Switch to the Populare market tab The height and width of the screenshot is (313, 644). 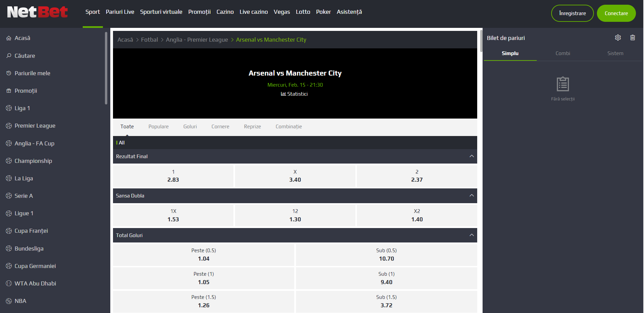click(x=158, y=127)
